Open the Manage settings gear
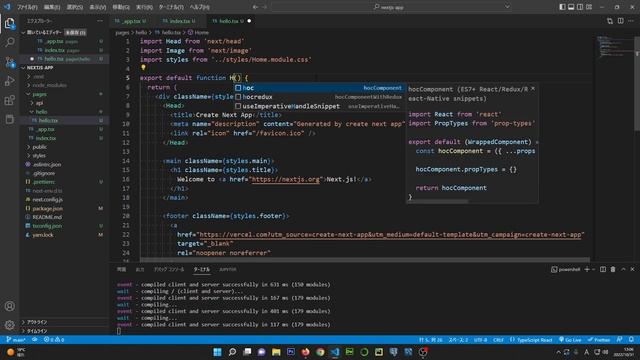640x360 pixels. tap(10, 325)
